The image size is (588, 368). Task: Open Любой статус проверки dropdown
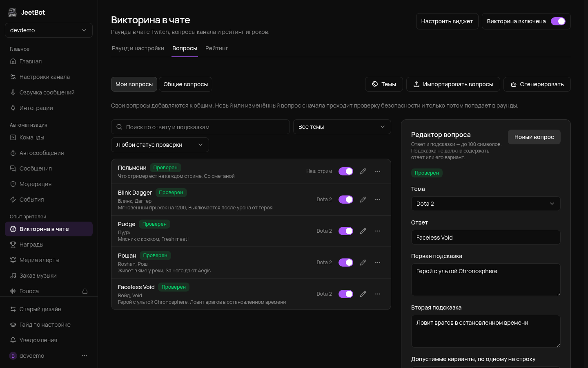click(160, 145)
